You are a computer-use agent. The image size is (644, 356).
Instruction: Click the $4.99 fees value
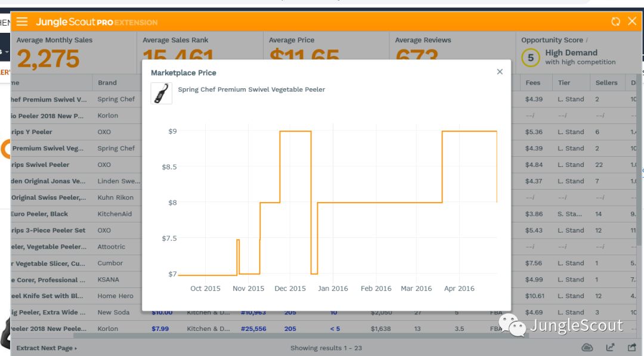point(534,280)
